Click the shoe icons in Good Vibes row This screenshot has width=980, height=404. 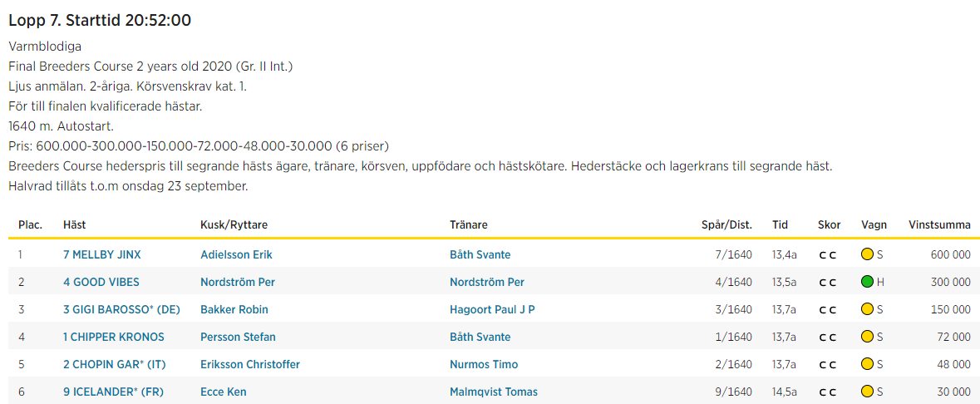[x=827, y=283]
